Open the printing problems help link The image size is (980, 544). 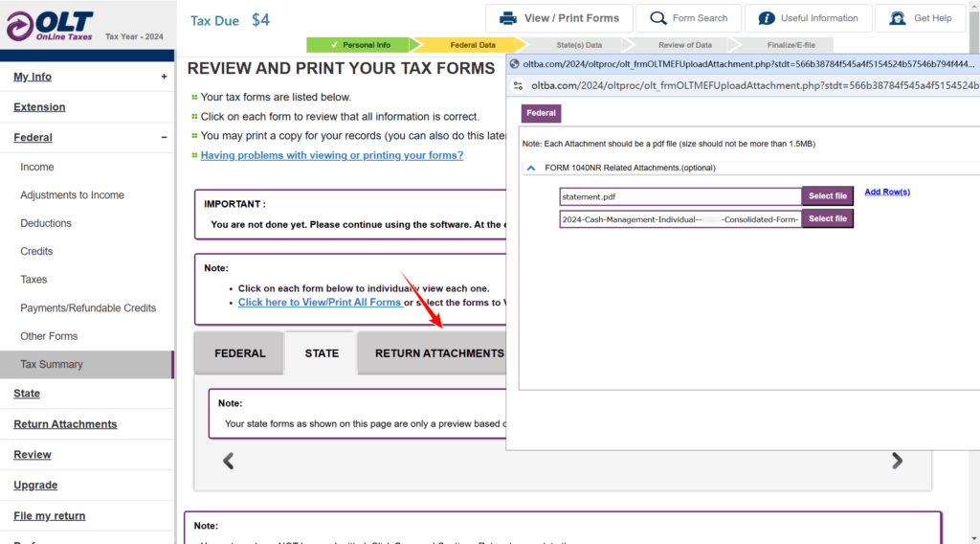(332, 155)
